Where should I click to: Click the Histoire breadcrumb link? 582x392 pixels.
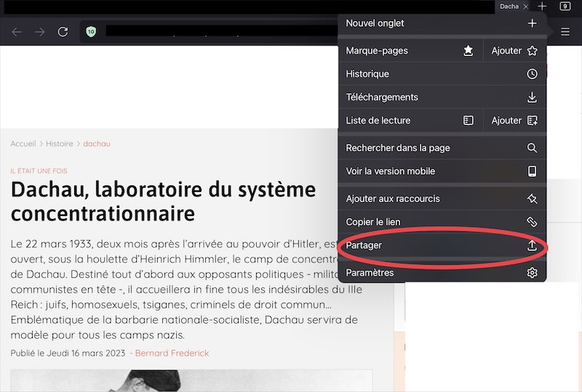(x=60, y=144)
